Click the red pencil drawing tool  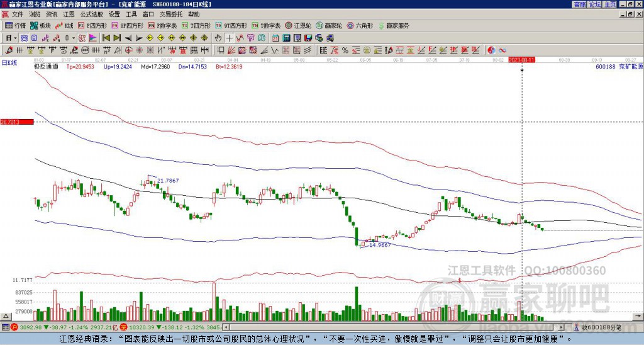coord(9,50)
